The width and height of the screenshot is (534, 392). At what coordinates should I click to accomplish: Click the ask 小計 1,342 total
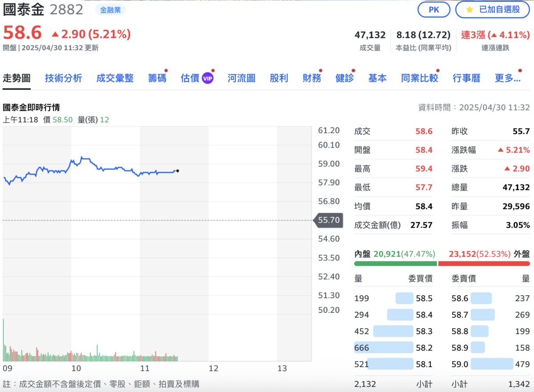click(x=519, y=384)
